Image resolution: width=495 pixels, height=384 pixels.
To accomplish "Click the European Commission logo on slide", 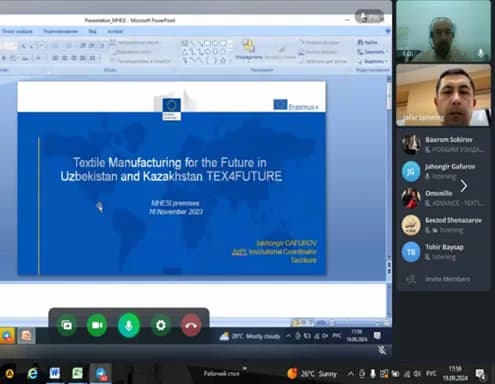I will coord(171,109).
